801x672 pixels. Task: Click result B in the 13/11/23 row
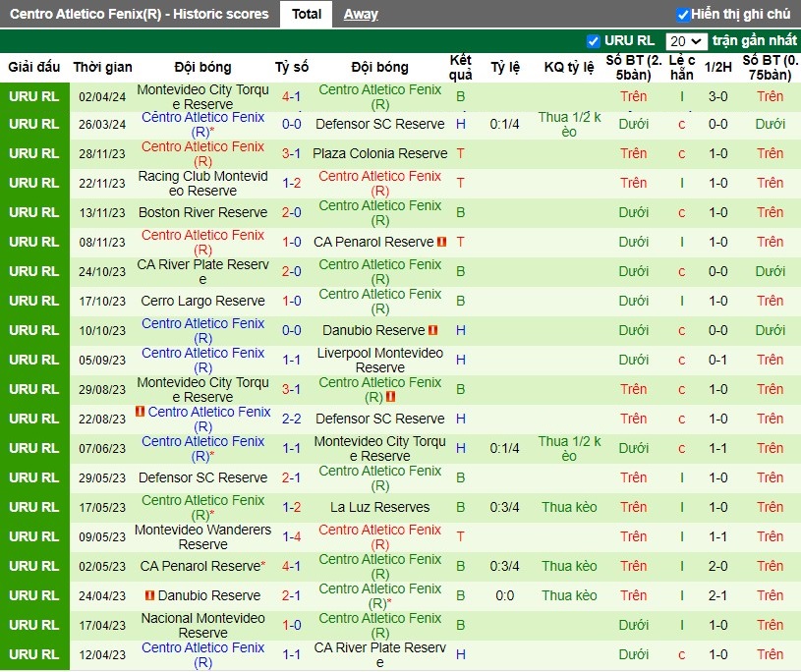pos(460,212)
